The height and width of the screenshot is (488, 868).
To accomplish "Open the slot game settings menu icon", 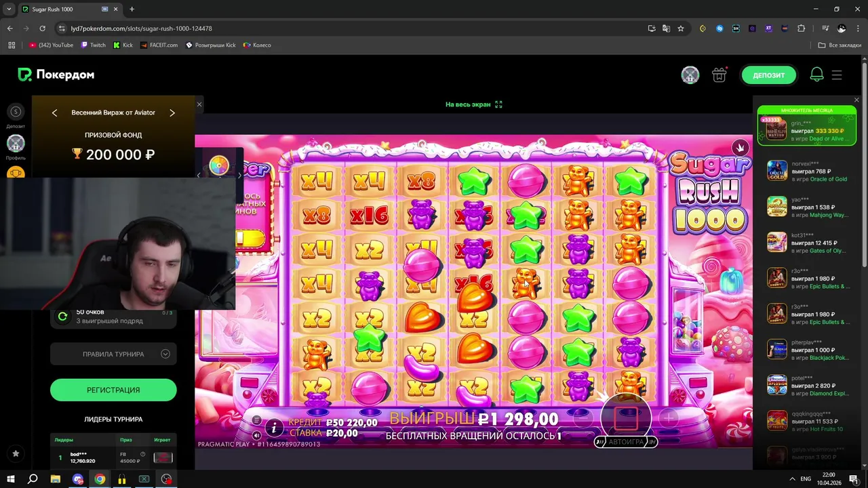I will 257,420.
